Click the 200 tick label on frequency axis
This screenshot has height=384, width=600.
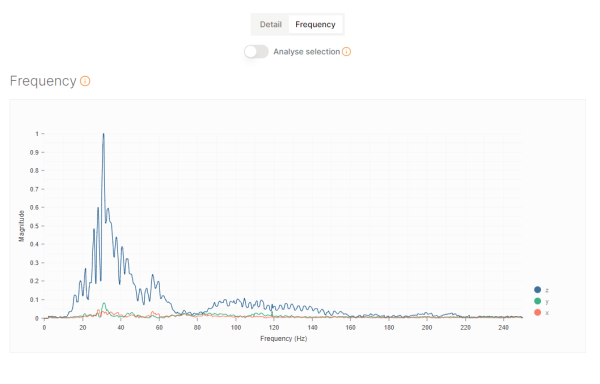tap(427, 327)
